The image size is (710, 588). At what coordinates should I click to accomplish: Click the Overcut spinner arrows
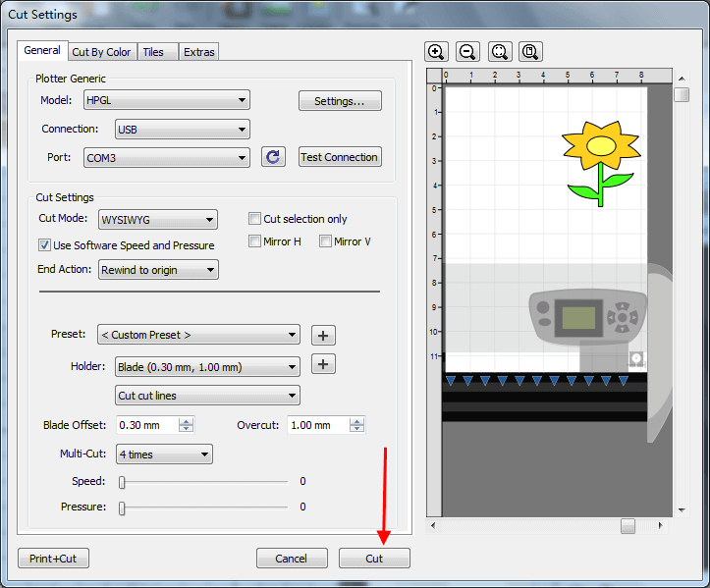(356, 425)
